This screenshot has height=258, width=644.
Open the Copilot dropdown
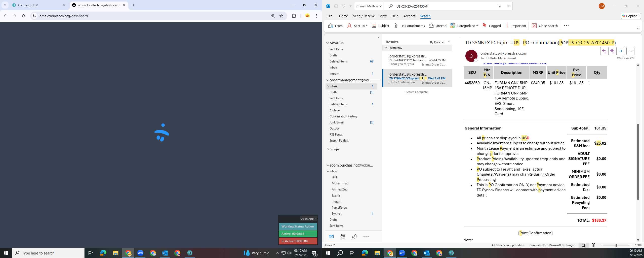click(631, 16)
